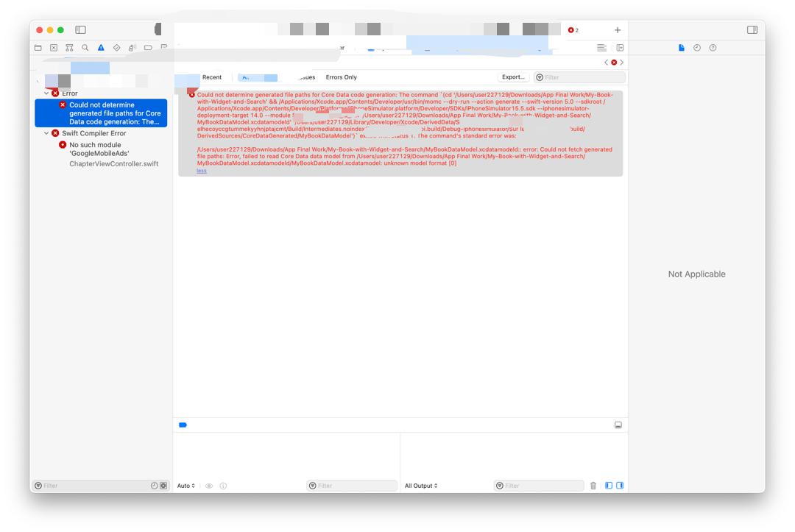The width and height of the screenshot is (795, 532).
Task: Click the red issue indicator between arrows
Action: (614, 63)
